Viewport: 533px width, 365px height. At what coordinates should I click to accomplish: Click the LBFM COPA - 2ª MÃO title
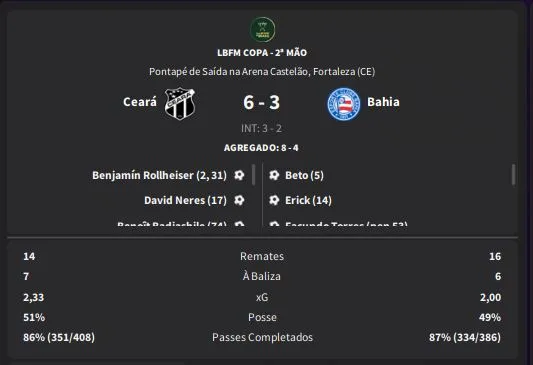pyautogui.click(x=262, y=53)
